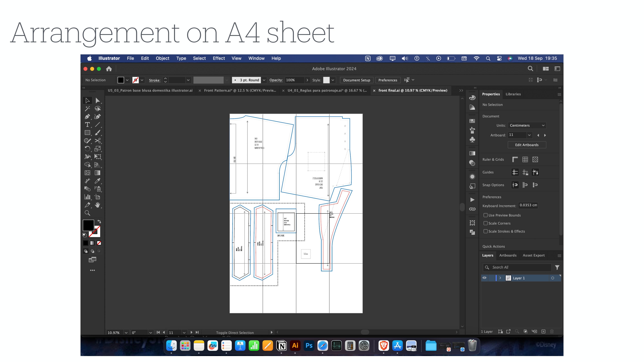Select the Curvature tool

tap(98, 116)
